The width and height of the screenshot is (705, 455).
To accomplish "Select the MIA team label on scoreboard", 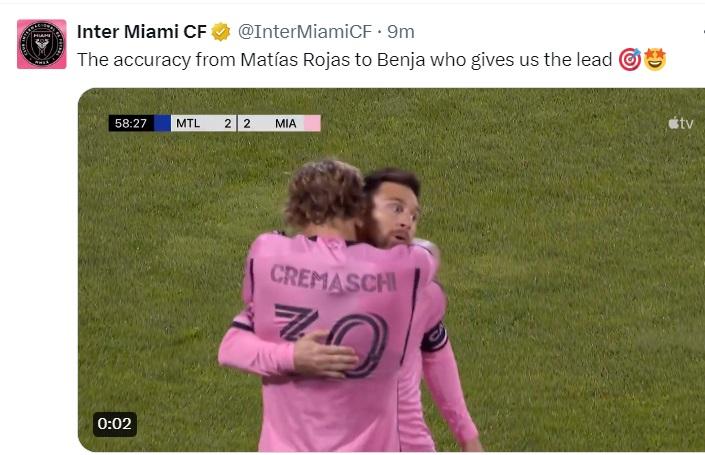I will 285,123.
